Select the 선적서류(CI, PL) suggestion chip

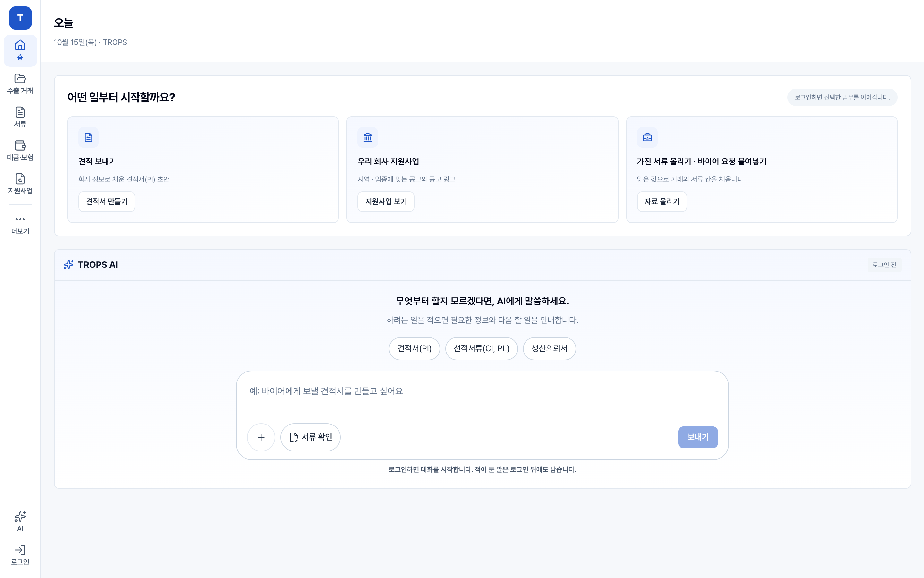(482, 349)
